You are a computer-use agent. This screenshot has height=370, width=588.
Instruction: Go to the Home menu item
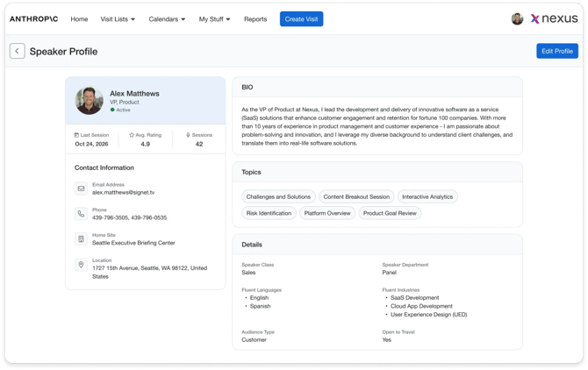click(x=79, y=18)
